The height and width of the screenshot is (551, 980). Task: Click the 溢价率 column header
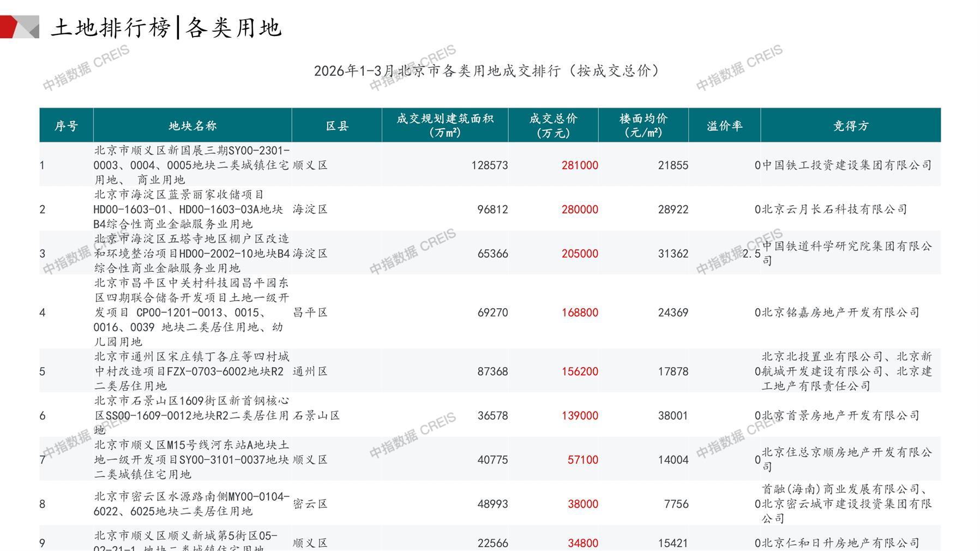724,126
